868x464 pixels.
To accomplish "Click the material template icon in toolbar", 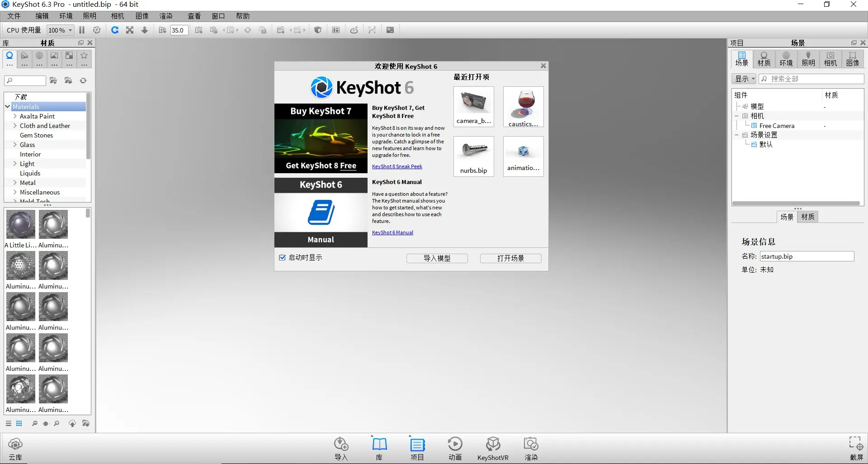I will [x=336, y=30].
